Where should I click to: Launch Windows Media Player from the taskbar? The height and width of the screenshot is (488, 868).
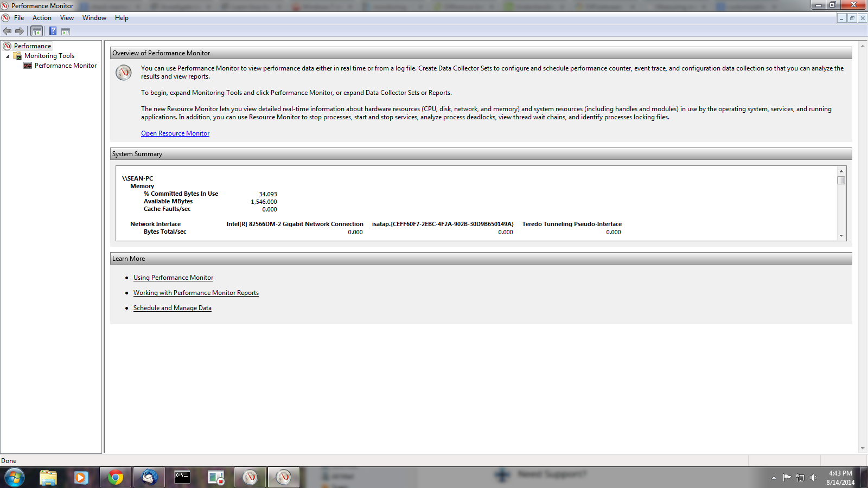pyautogui.click(x=81, y=478)
